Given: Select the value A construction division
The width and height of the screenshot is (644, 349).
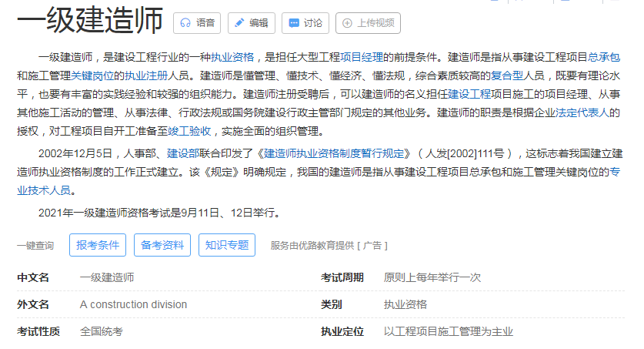Looking at the screenshot, I should pyautogui.click(x=133, y=304).
